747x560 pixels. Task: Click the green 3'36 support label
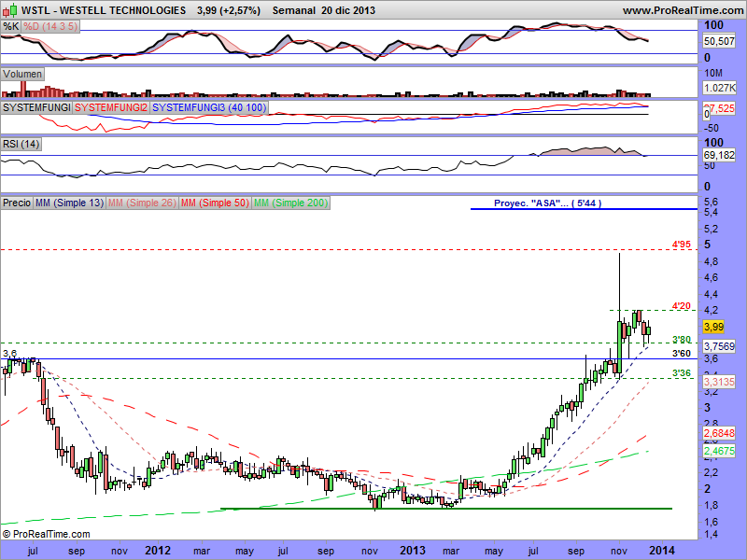pyautogui.click(x=682, y=372)
